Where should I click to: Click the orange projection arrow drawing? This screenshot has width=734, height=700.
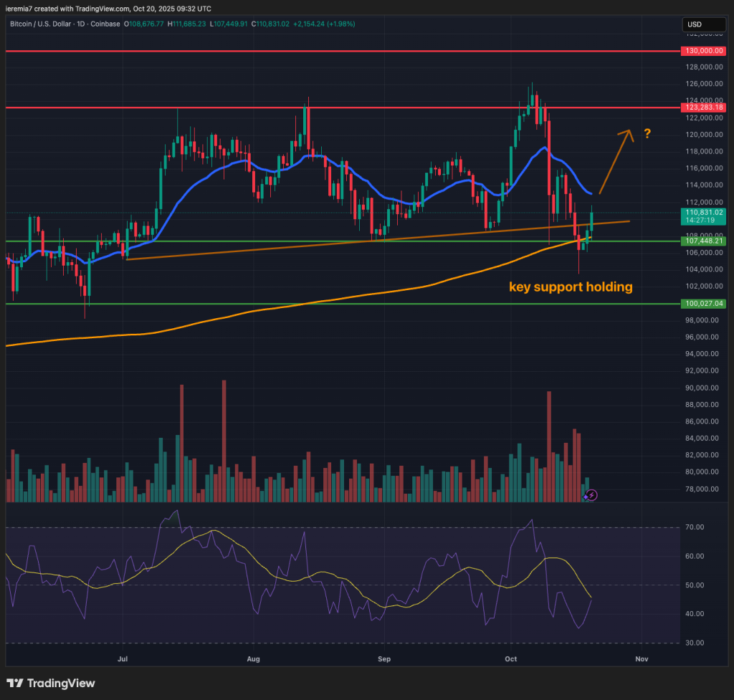click(616, 162)
